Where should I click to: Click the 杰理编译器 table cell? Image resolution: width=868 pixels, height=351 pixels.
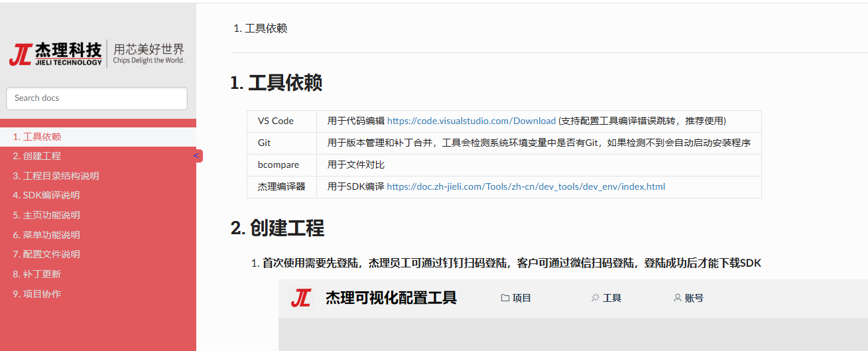[282, 186]
